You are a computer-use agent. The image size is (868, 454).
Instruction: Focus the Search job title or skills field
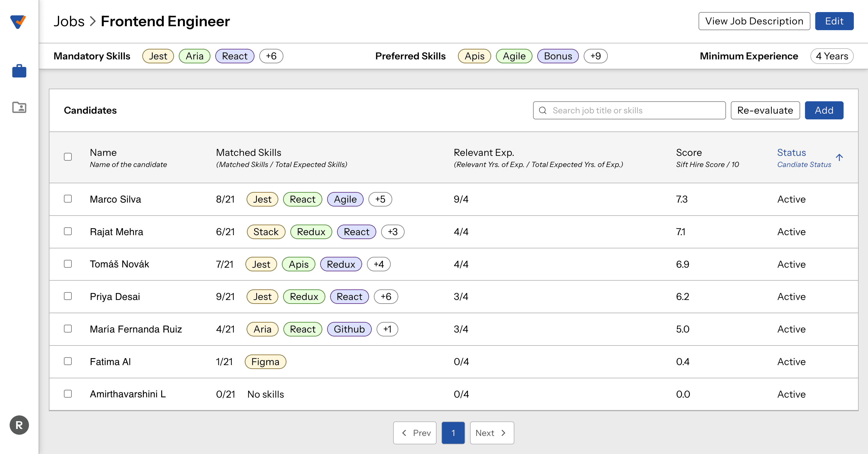[x=629, y=110]
